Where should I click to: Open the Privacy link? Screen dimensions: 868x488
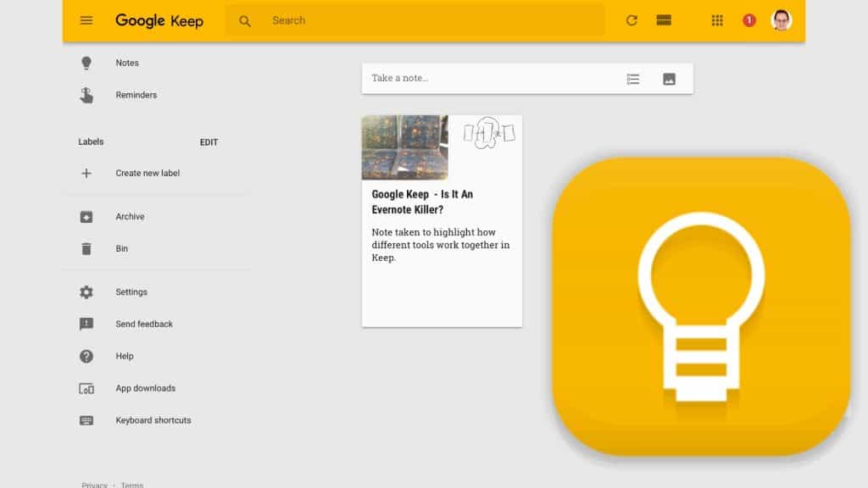[x=95, y=485]
